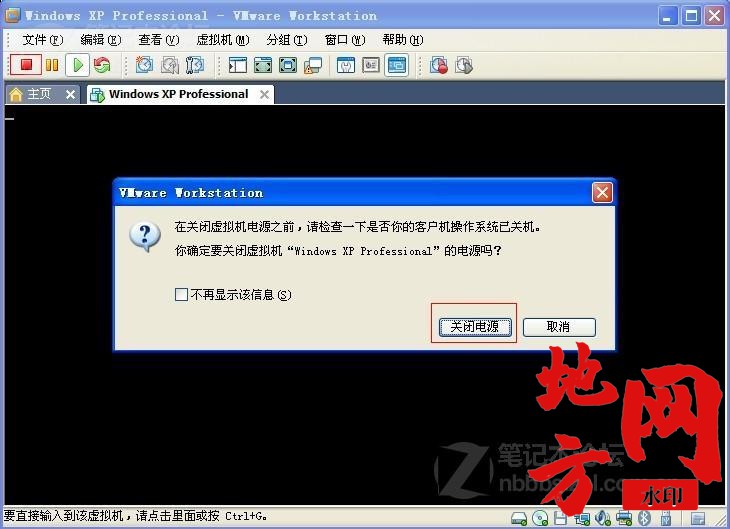This screenshot has width=730, height=529.
Task: Click the replay session icon
Action: click(x=464, y=65)
